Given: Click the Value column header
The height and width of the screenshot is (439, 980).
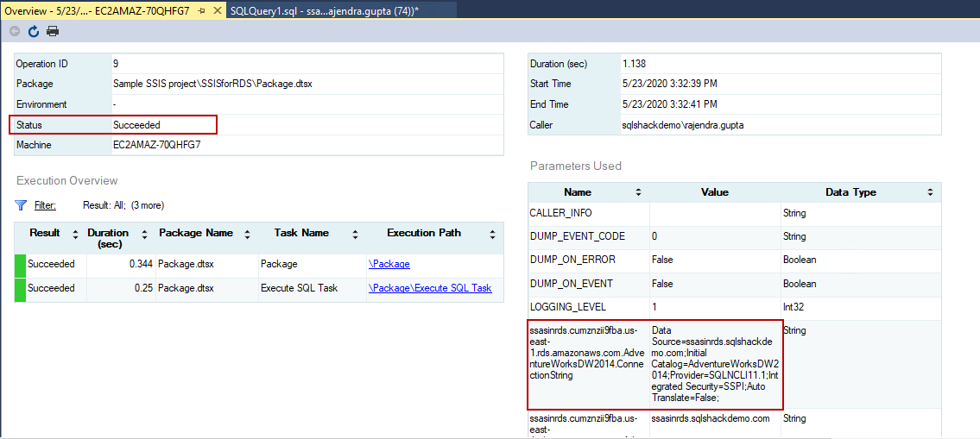Looking at the screenshot, I should click(x=715, y=192).
